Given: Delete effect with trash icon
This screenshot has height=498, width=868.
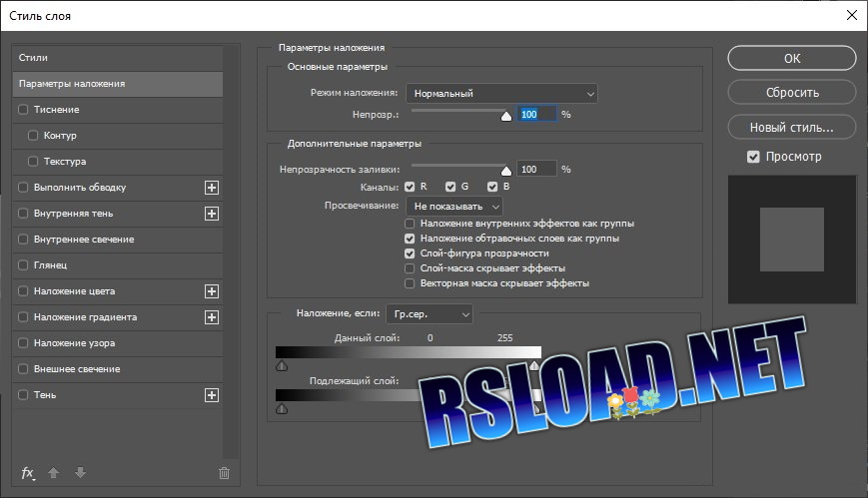Looking at the screenshot, I should [224, 473].
